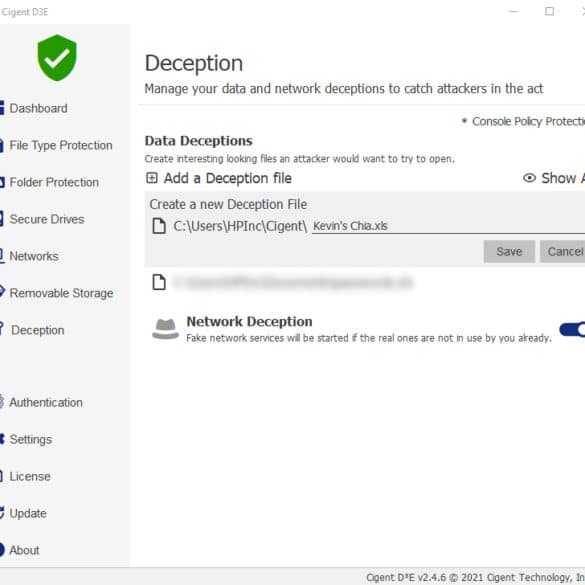Click the Settings gear icon

[2, 439]
